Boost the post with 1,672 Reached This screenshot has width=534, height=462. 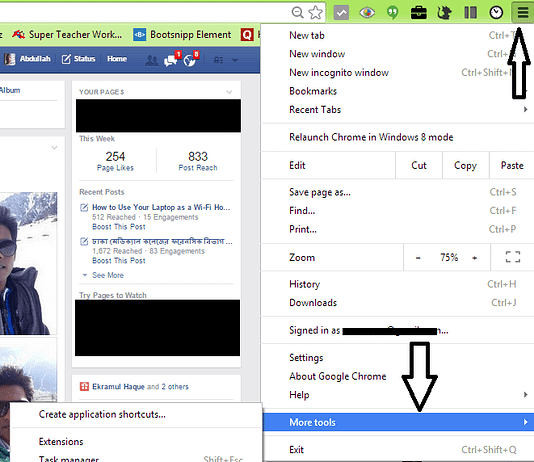[119, 261]
